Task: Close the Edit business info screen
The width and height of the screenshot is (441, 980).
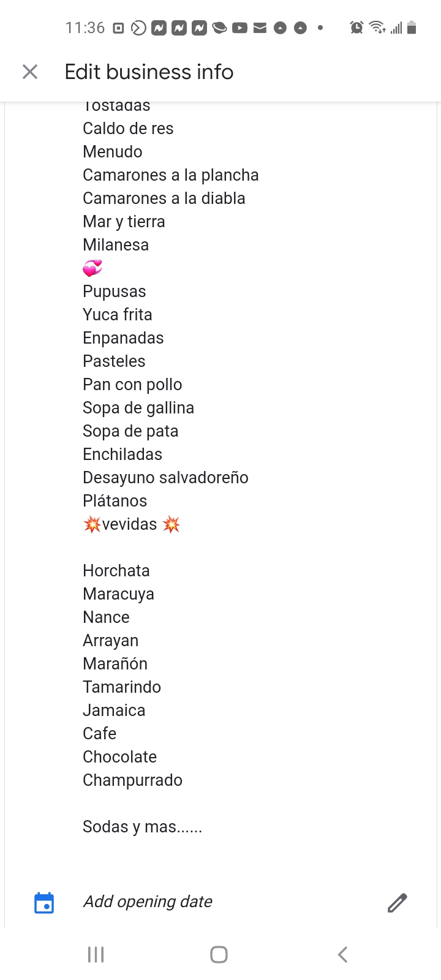Action: [x=30, y=72]
